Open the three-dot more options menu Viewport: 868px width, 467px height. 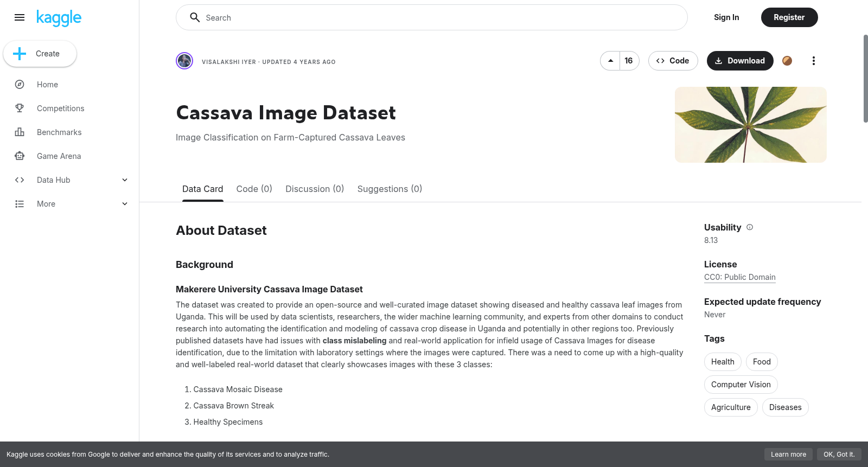(x=813, y=61)
